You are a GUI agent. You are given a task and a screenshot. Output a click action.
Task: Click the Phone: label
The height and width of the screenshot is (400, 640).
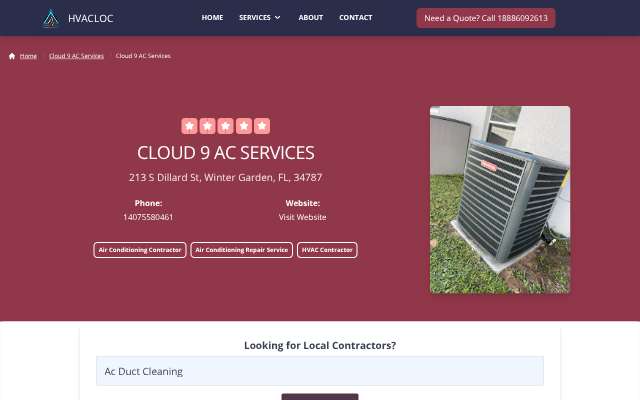coord(149,203)
